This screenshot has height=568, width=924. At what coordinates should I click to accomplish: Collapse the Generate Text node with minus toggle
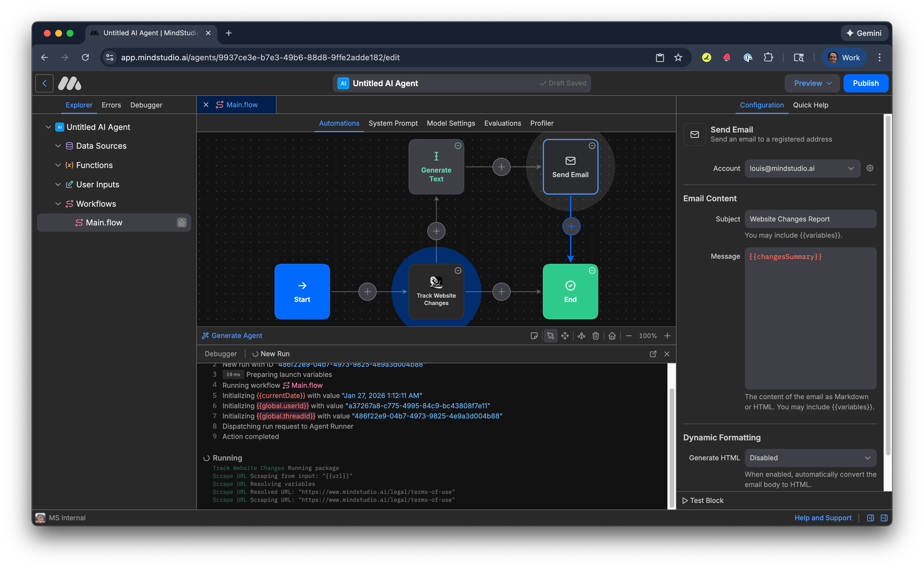(x=458, y=146)
